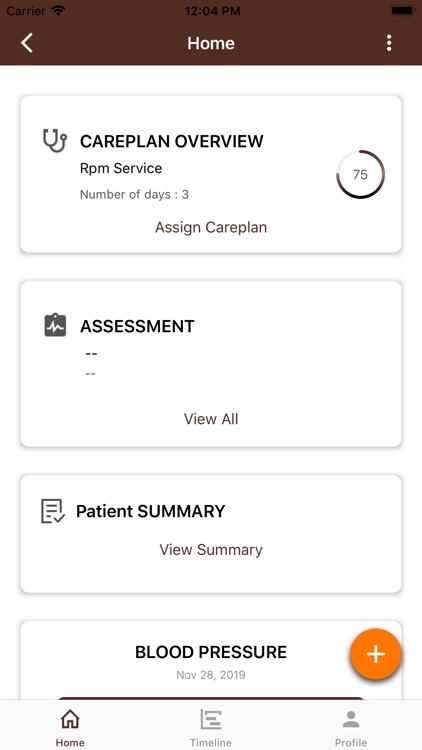Switch to the Profile tab label
Image resolution: width=422 pixels, height=750 pixels.
click(x=351, y=742)
